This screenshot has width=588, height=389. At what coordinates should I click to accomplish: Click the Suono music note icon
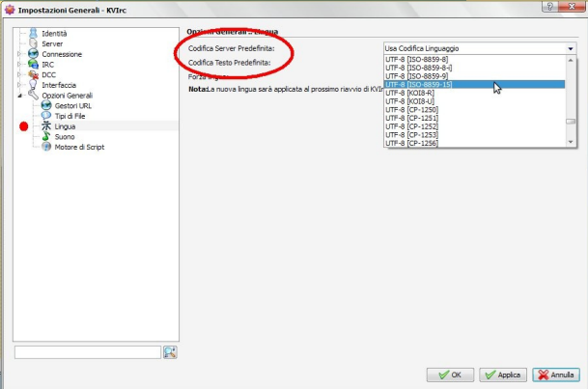pyautogui.click(x=46, y=136)
